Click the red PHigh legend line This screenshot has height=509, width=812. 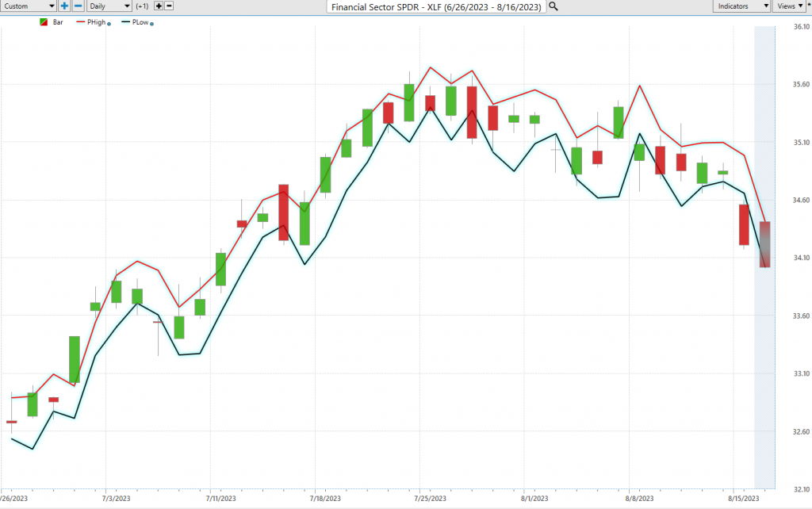[x=80, y=22]
